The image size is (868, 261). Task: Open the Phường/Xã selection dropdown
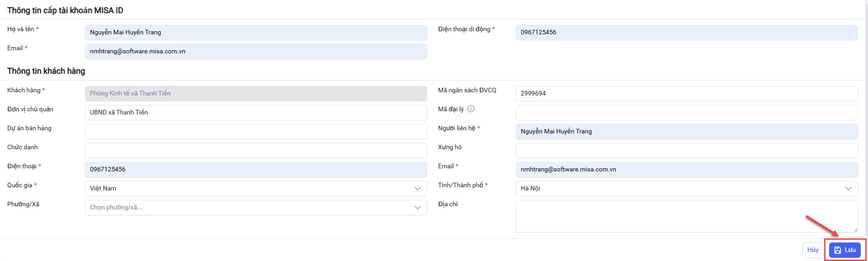tap(255, 208)
